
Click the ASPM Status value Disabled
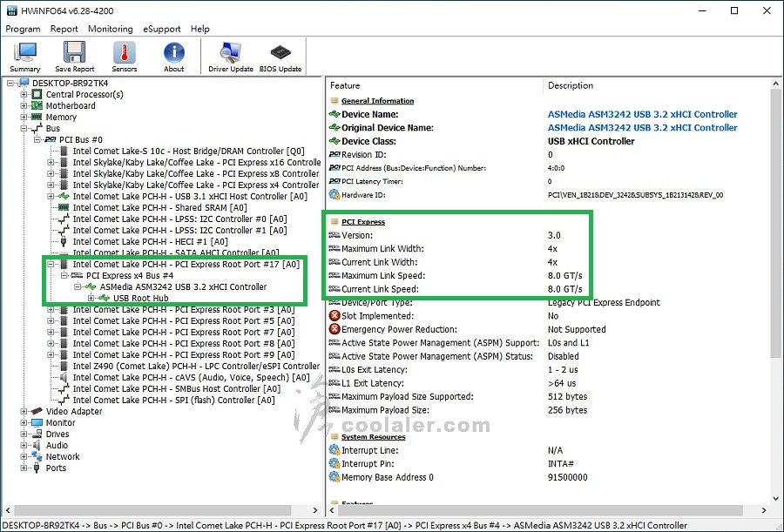[564, 356]
